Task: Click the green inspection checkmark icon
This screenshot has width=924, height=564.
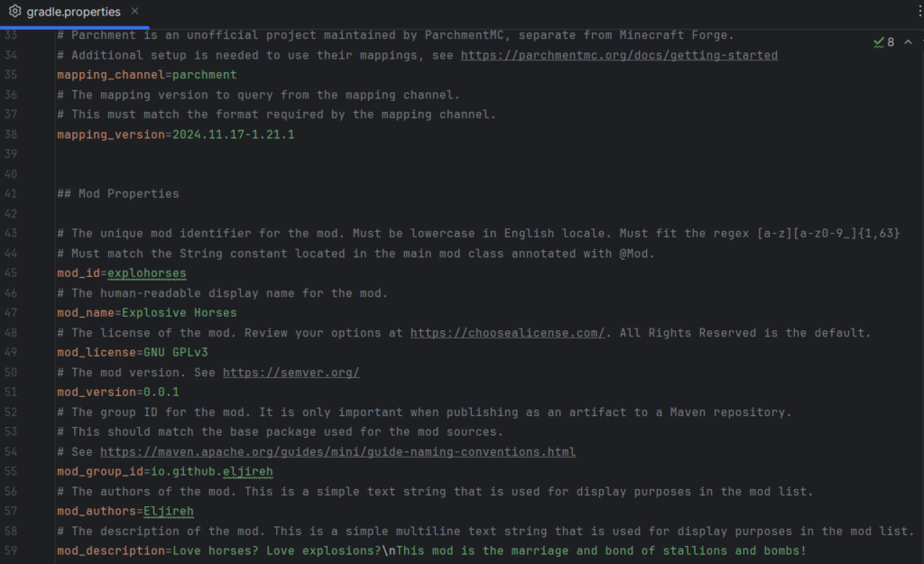Action: pyautogui.click(x=879, y=42)
